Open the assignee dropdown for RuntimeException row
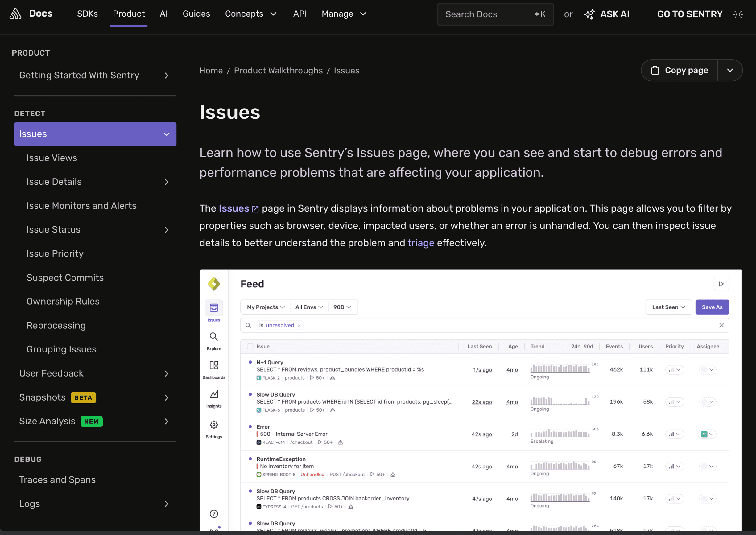This screenshot has height=535, width=756. click(x=708, y=467)
